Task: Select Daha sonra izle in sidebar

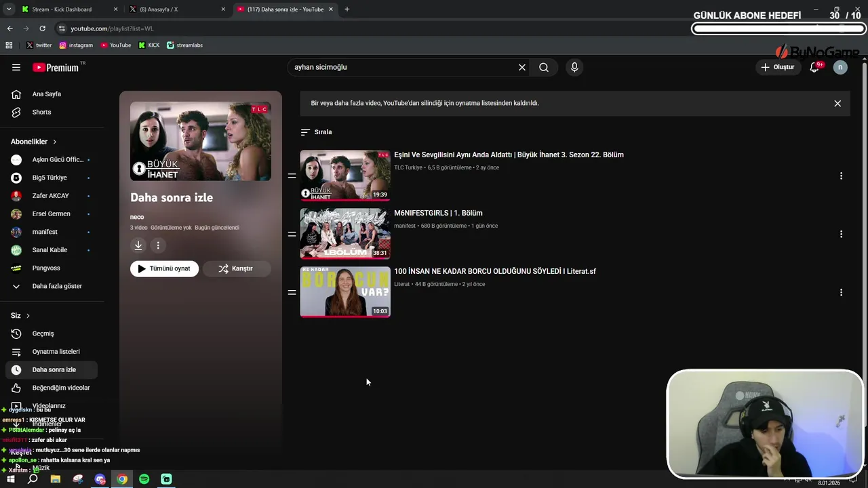Action: (x=52, y=370)
